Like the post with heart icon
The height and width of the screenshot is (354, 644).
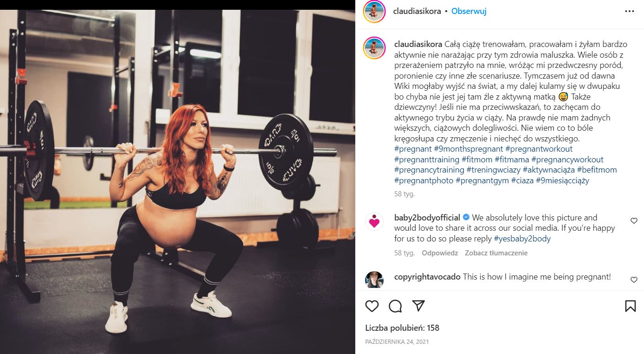click(372, 306)
